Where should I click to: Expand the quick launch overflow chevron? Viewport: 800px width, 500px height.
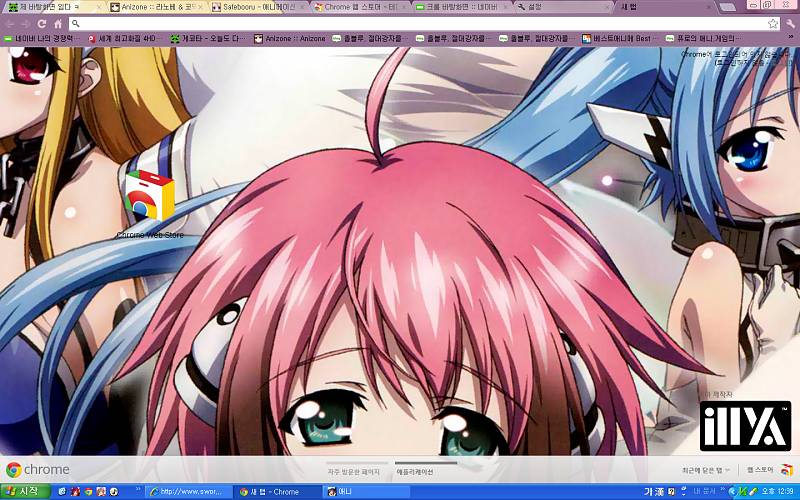point(138,491)
